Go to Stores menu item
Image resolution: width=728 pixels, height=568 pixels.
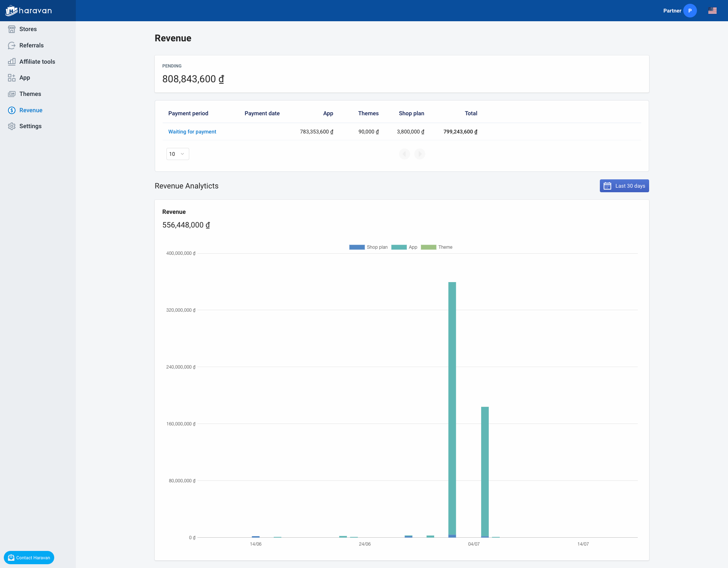point(28,29)
